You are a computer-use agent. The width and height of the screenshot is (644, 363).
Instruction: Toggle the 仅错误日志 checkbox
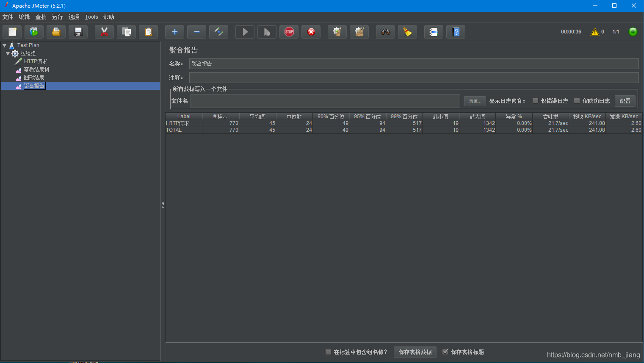[535, 101]
